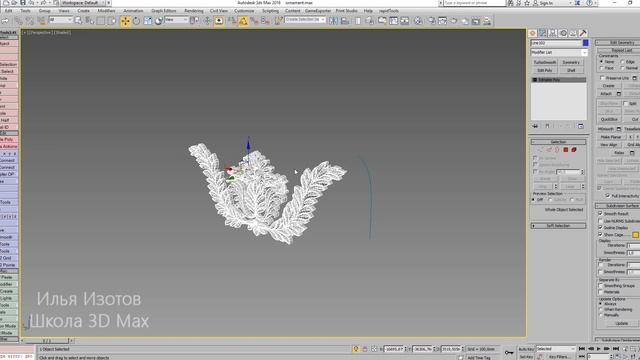
Task: Activate the Select and Scale tool
Action: point(147,21)
